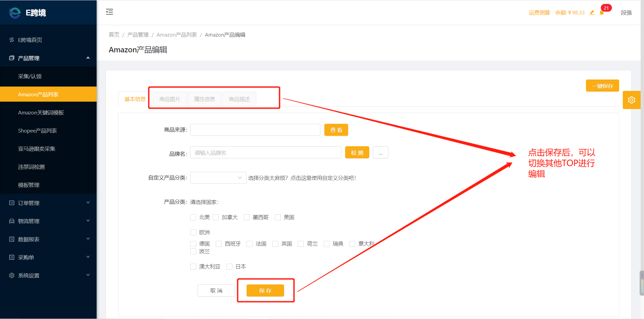Click the 数据报表 sidebar icon
The width and height of the screenshot is (644, 319).
12,239
